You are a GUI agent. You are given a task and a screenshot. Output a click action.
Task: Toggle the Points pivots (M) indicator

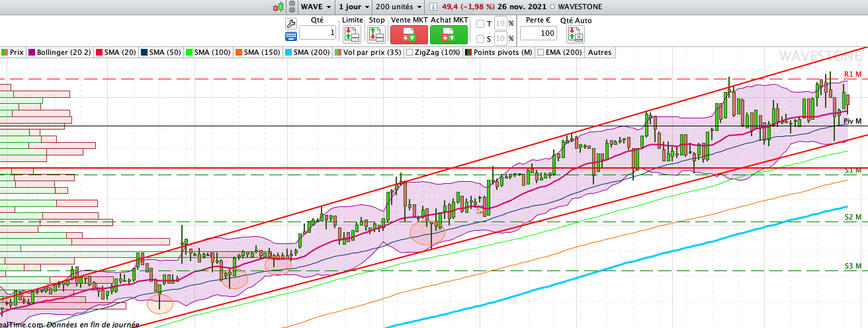(x=499, y=52)
